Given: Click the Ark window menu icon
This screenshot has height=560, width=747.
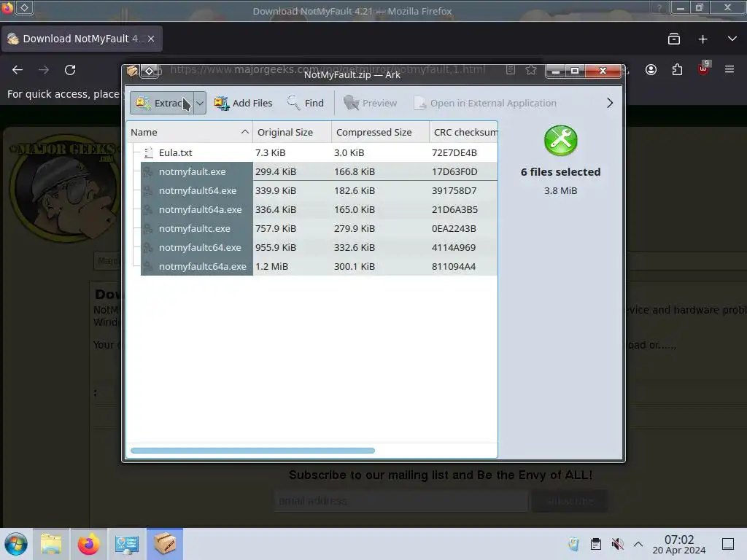Looking at the screenshot, I should coord(132,71).
